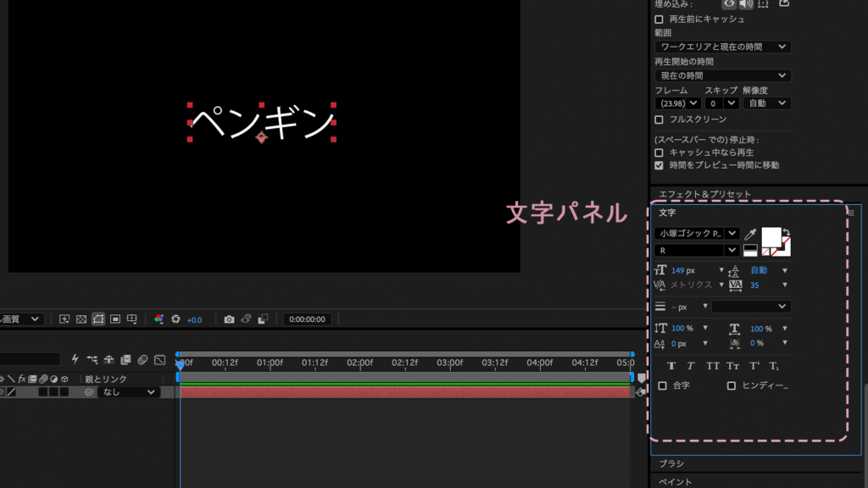Expand the ブラシ panel
This screenshot has width=868, height=488.
pos(671,463)
